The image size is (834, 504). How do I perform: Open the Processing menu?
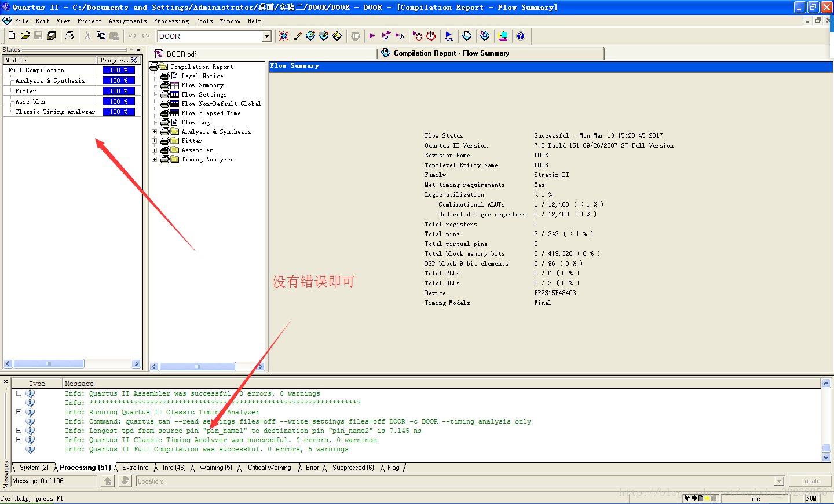171,21
